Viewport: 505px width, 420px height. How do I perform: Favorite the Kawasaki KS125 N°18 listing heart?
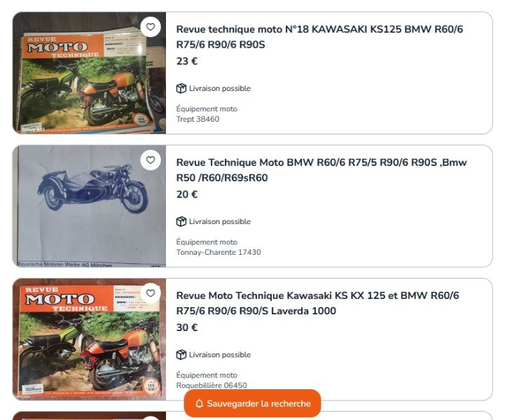(151, 27)
